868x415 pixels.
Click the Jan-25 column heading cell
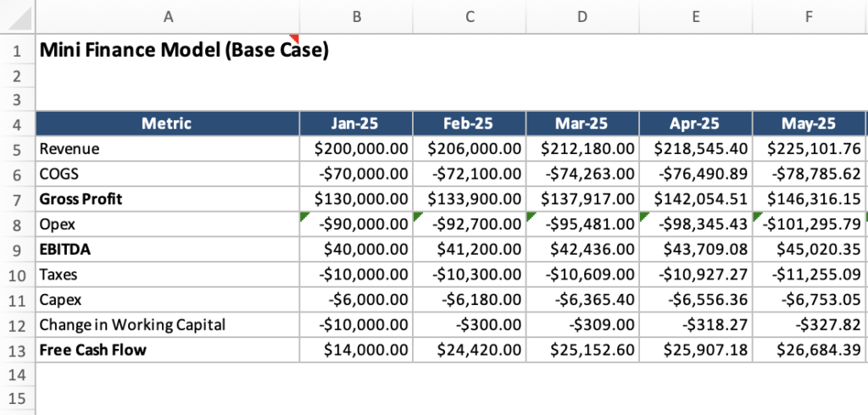coord(355,124)
